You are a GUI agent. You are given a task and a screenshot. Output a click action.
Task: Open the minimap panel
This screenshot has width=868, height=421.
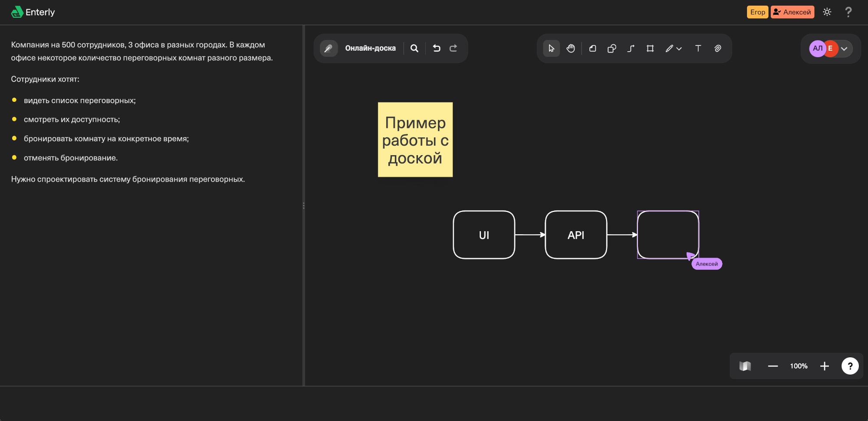[745, 366]
